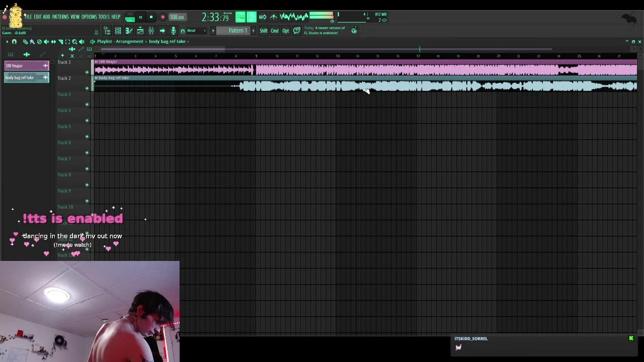Click the Opt key button
Viewport: 644px width, 362px height.
286,31
